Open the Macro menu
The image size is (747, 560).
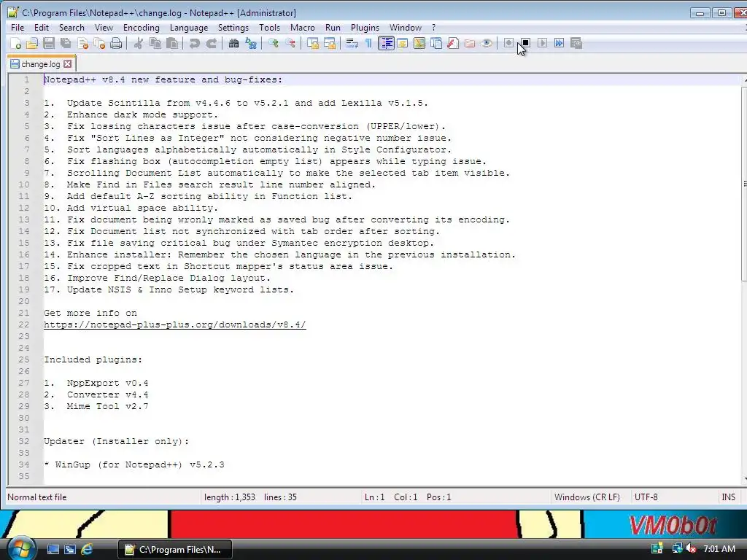pos(303,28)
